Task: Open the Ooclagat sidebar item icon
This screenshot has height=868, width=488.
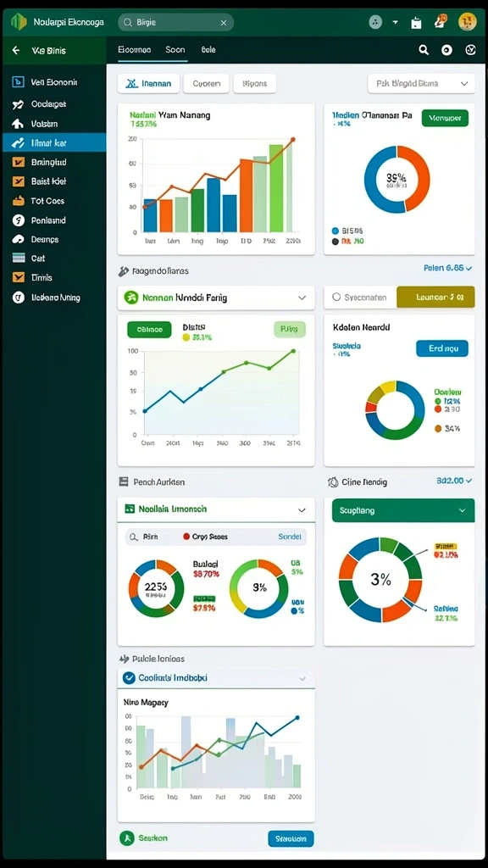Action: [x=19, y=104]
